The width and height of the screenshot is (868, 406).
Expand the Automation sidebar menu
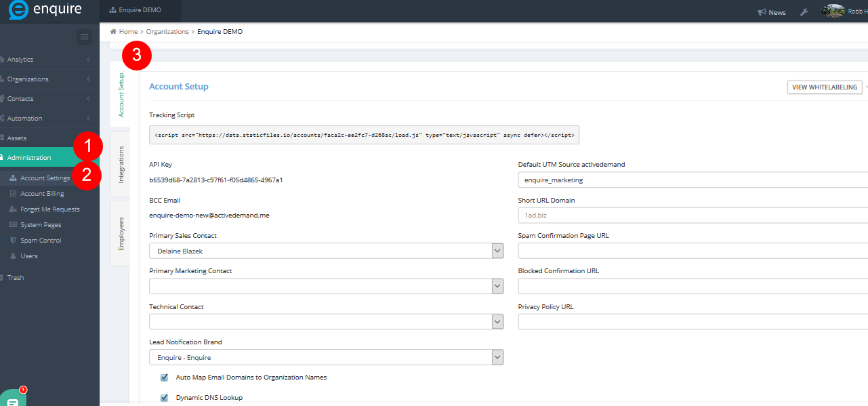point(49,119)
